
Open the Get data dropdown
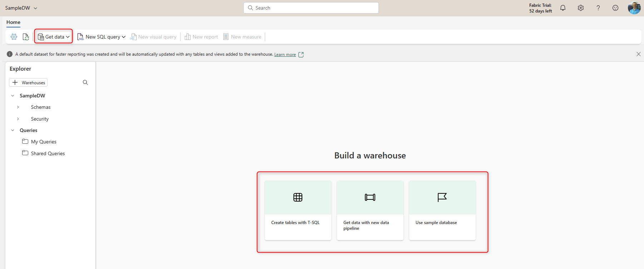54,37
